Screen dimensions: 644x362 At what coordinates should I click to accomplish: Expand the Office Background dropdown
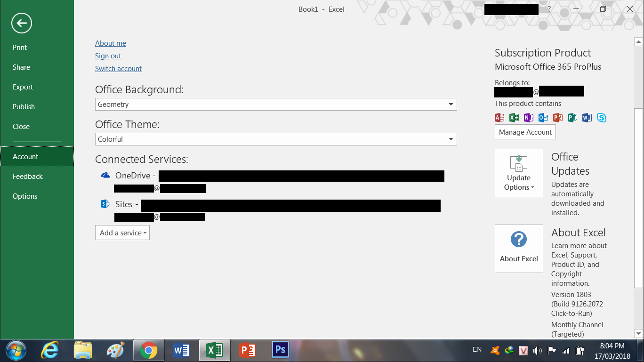tap(451, 105)
